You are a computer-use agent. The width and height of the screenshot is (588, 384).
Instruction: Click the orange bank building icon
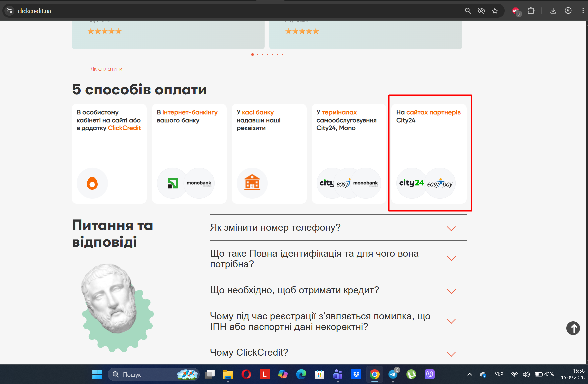(252, 183)
